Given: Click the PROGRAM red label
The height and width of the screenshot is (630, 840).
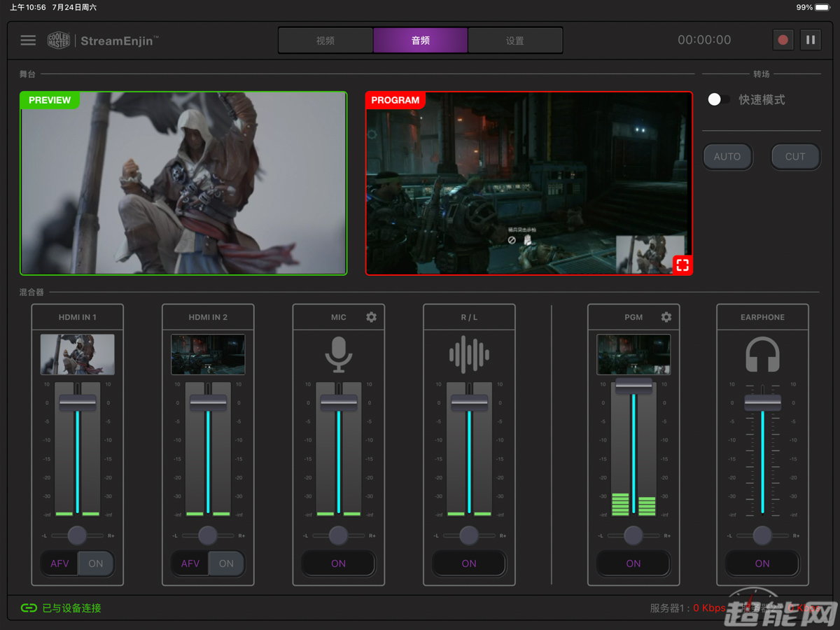Looking at the screenshot, I should pyautogui.click(x=395, y=100).
